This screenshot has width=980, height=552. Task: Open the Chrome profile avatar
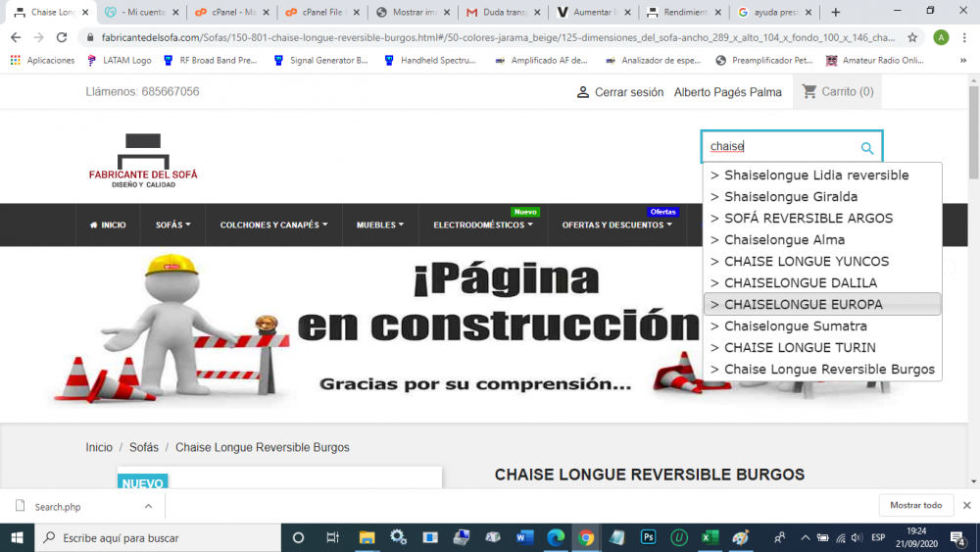[x=941, y=37]
